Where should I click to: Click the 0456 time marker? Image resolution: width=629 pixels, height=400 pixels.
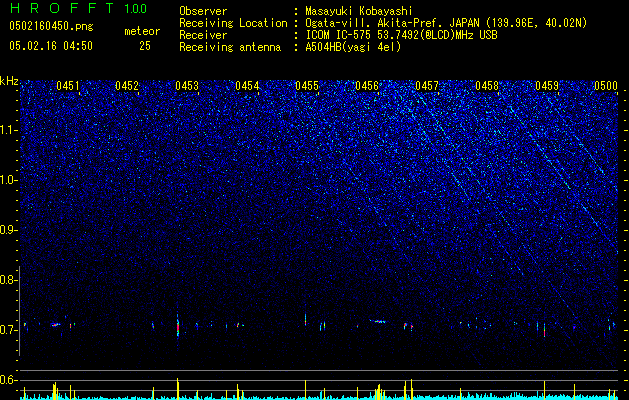point(367,86)
